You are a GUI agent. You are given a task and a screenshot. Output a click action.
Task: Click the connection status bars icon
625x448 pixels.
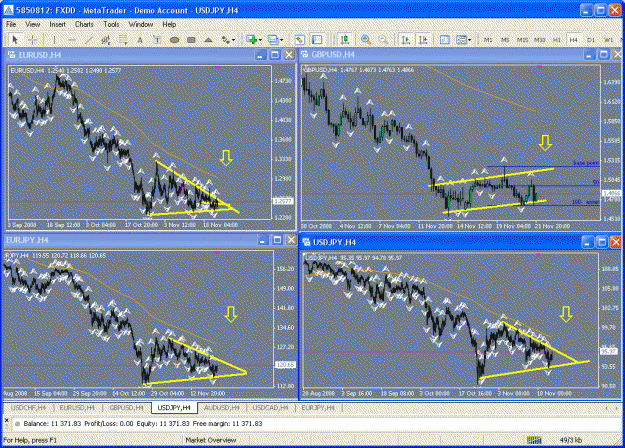534,440
